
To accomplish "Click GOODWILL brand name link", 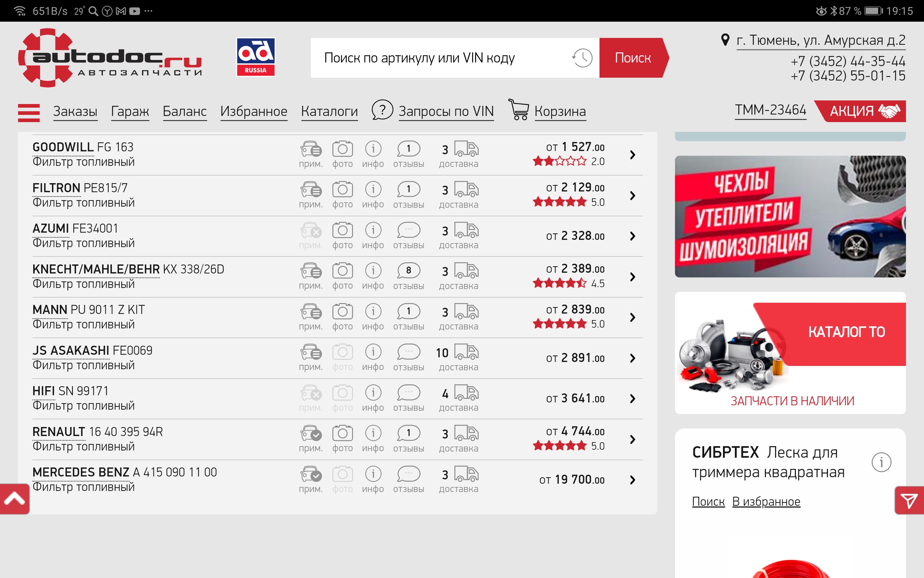I will coord(63,147).
